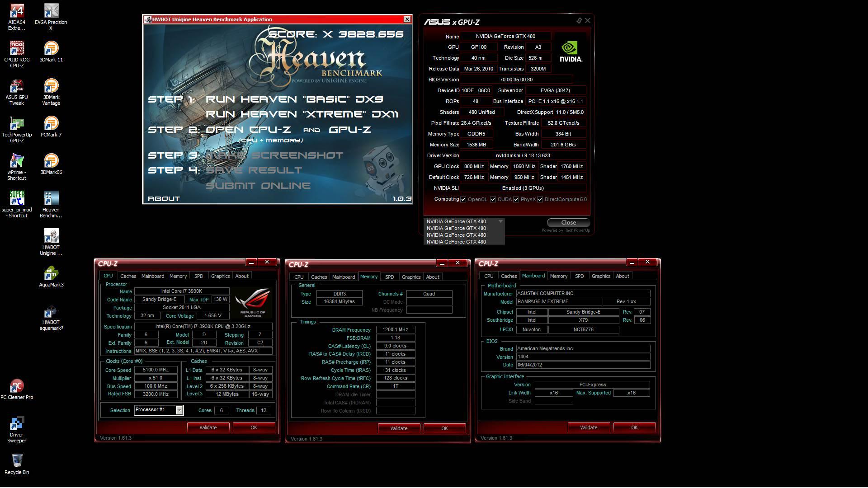Open EVGA Precision X desktop icon
This screenshot has width=868, height=488.
coord(51,17)
